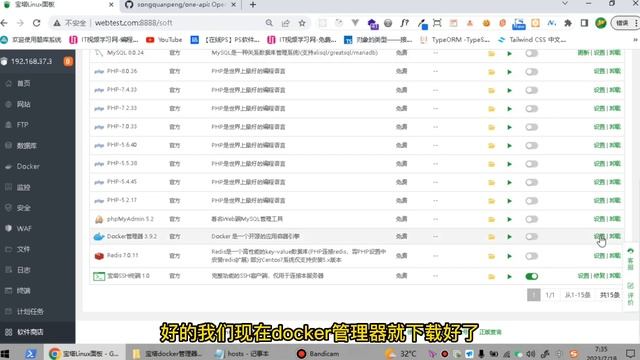Click the Redis icon in software list
This screenshot has width=640, height=360.
[x=99, y=256]
